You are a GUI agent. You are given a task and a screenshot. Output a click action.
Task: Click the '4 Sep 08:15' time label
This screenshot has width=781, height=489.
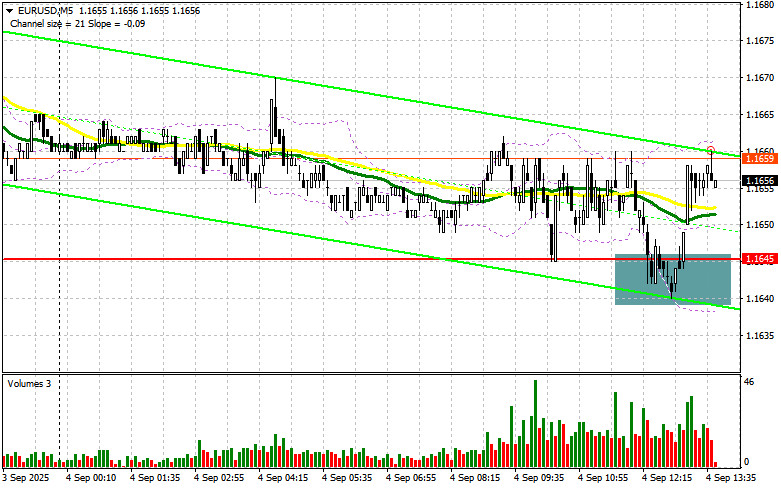[475, 478]
